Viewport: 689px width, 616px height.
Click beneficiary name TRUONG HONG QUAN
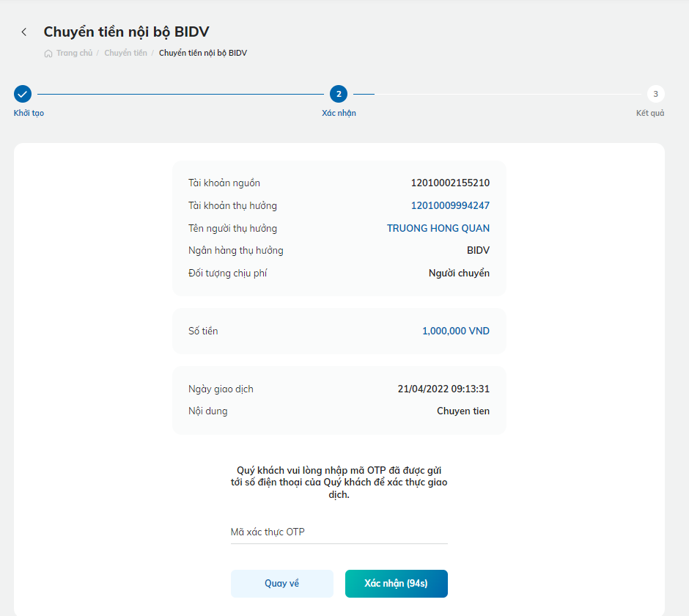(x=438, y=228)
